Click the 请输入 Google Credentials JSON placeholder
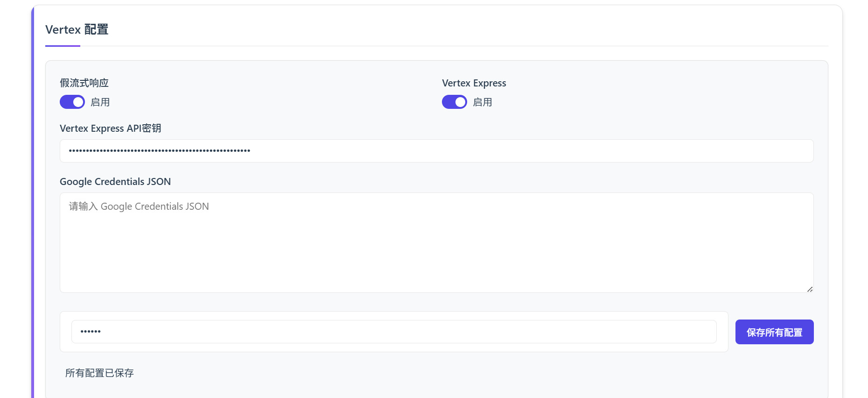Image resolution: width=868 pixels, height=398 pixels. (x=139, y=206)
